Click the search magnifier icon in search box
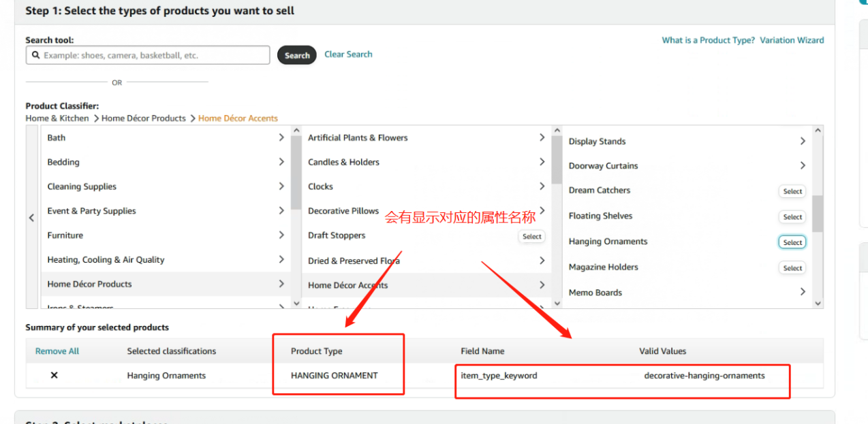Screen dimensions: 868x424 coord(35,55)
